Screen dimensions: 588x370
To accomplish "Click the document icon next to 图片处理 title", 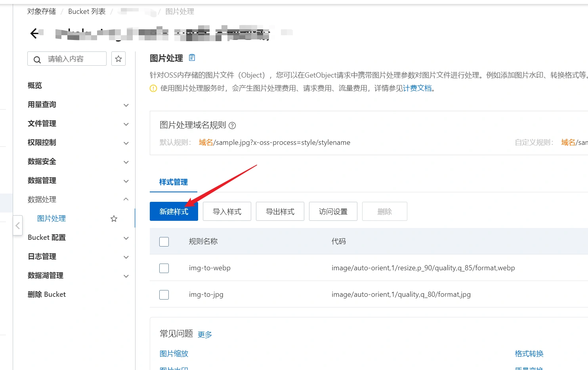I will 192,58.
